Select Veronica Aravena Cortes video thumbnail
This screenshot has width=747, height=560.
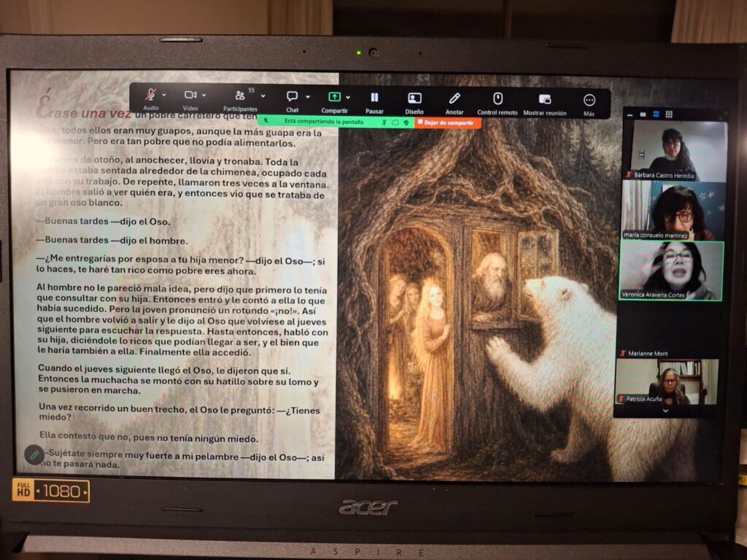pyautogui.click(x=671, y=271)
